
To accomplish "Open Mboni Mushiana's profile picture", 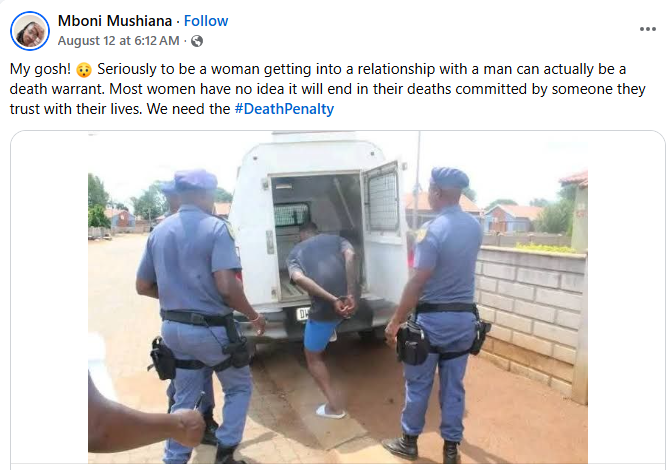I will pyautogui.click(x=30, y=31).
